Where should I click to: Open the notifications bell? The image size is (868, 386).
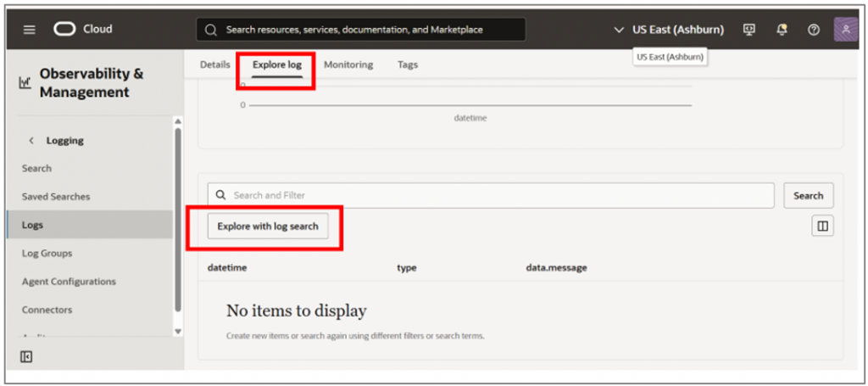(x=782, y=30)
